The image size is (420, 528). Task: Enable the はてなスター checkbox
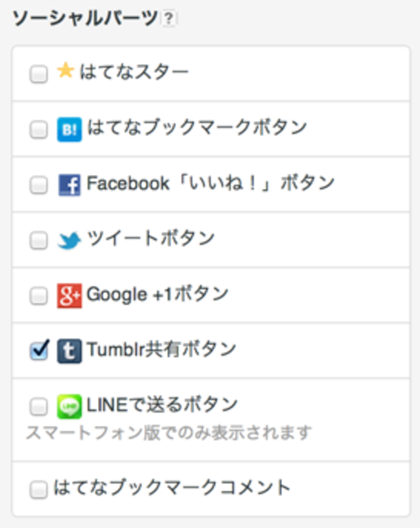39,74
